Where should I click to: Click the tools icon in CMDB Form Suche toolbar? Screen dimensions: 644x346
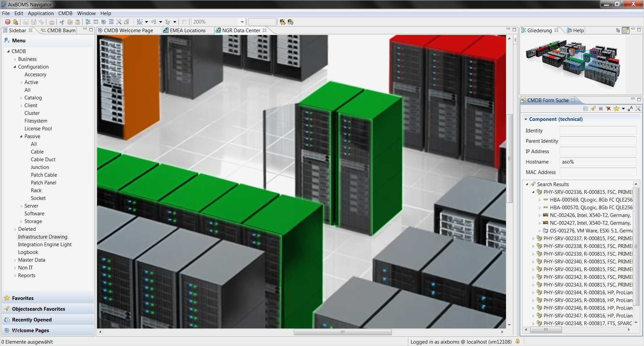point(638,109)
